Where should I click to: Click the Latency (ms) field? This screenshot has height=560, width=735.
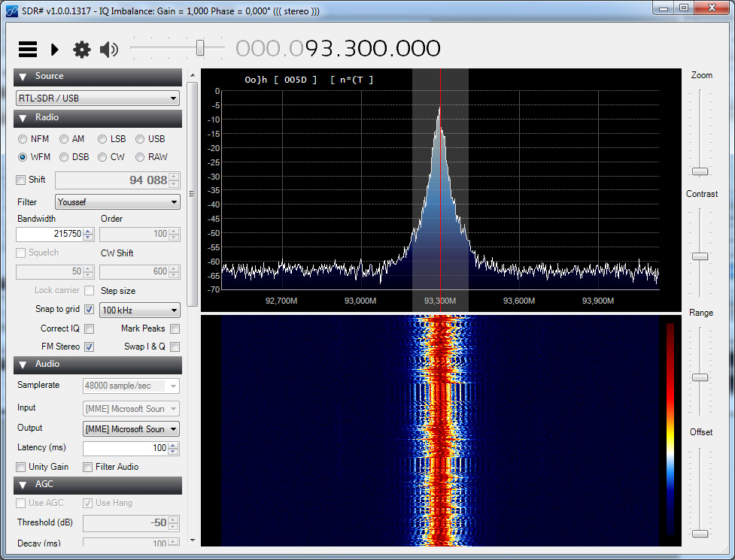point(125,448)
